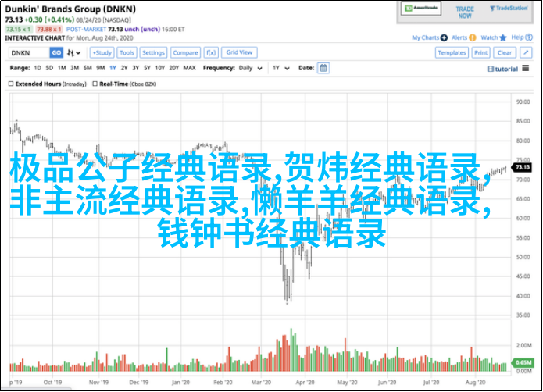Open the Frequency Daily dropdown
Image resolution: width=543 pixels, height=392 pixels.
250,68
